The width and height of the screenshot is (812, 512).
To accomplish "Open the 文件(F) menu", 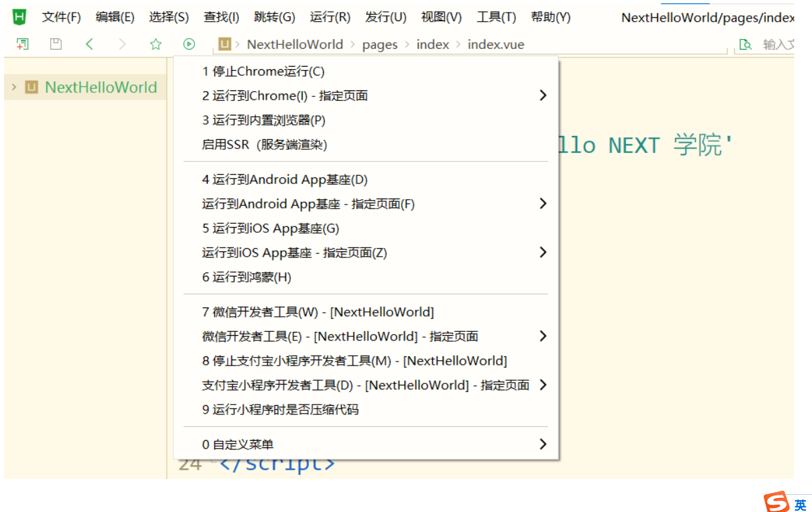I will coord(61,17).
